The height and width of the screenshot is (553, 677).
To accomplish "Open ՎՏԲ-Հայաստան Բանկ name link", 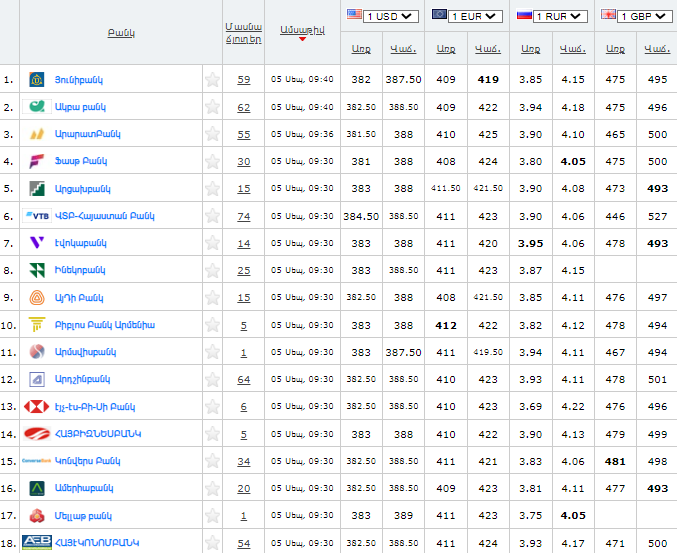I will 104,216.
